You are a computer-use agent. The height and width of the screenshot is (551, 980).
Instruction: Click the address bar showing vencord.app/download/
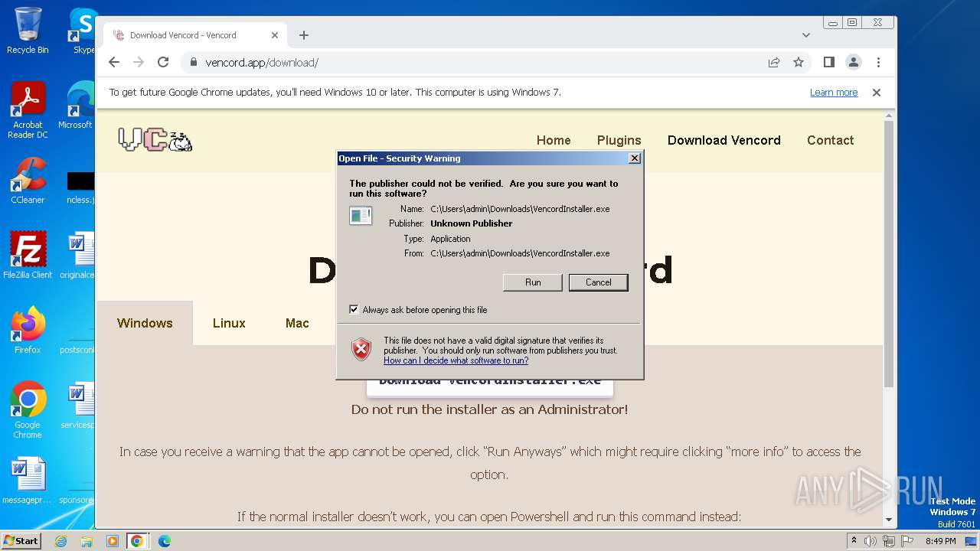tap(471, 62)
